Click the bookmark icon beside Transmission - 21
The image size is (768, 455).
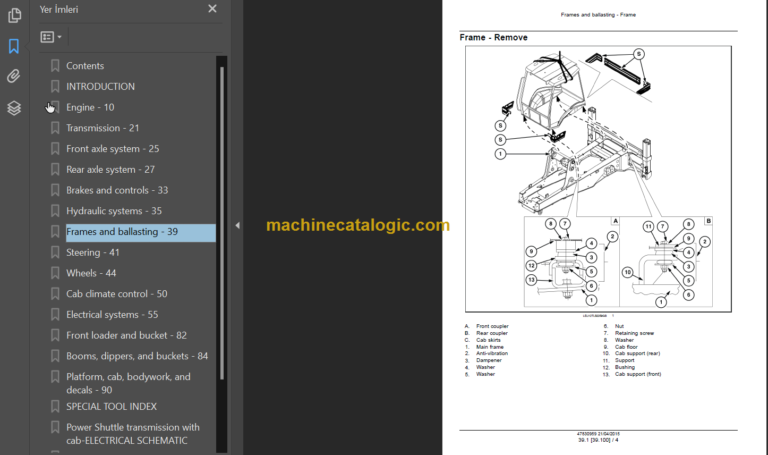55,128
